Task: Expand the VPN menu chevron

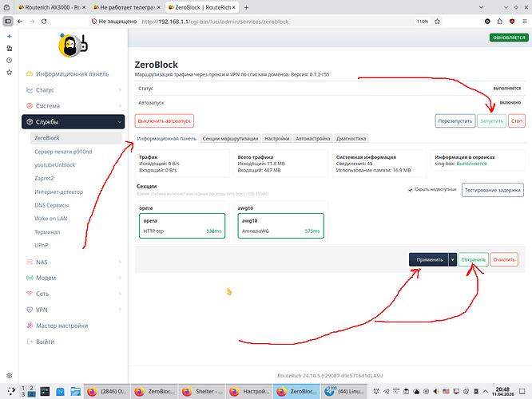Action: point(120,310)
